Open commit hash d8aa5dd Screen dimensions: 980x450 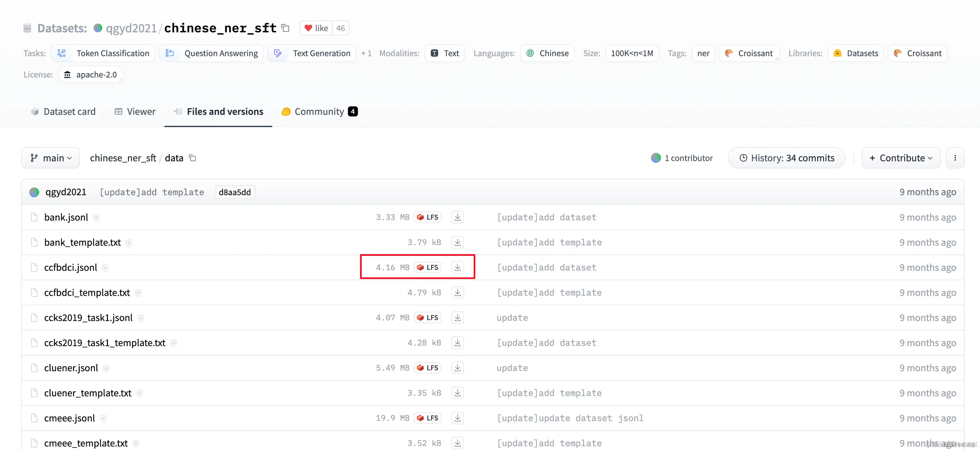coord(234,192)
